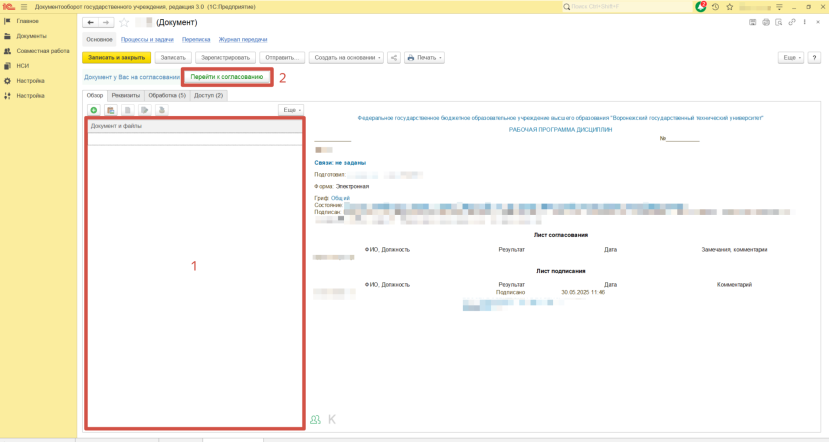Open the Обработка (5) tab

click(x=167, y=95)
